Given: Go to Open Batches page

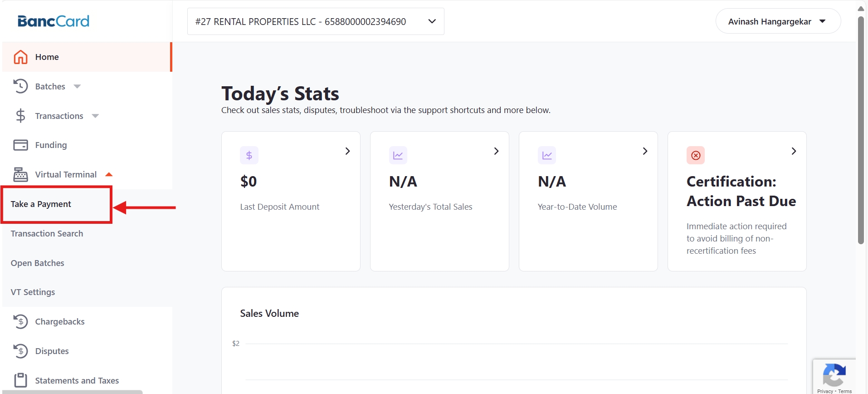Looking at the screenshot, I should point(37,263).
